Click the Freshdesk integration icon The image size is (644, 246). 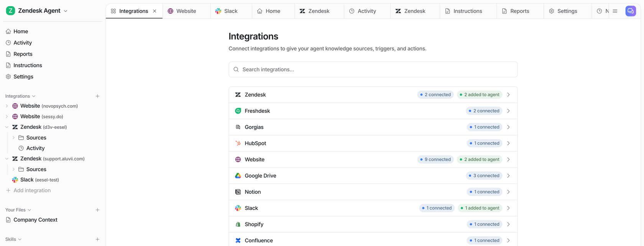[x=238, y=111]
